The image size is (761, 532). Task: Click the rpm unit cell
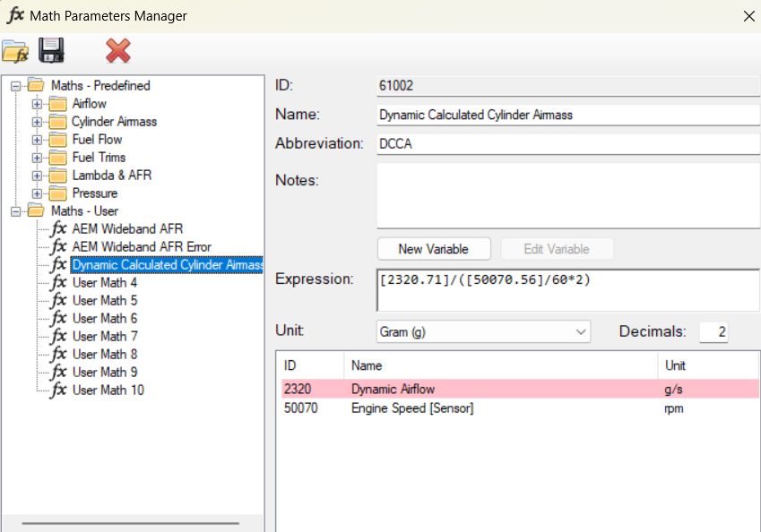point(674,408)
